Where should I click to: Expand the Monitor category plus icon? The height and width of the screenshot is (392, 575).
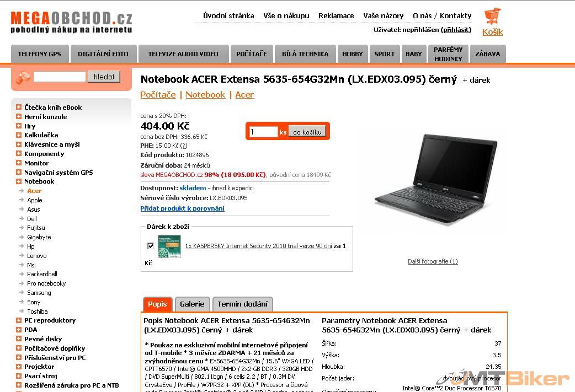[x=19, y=163]
